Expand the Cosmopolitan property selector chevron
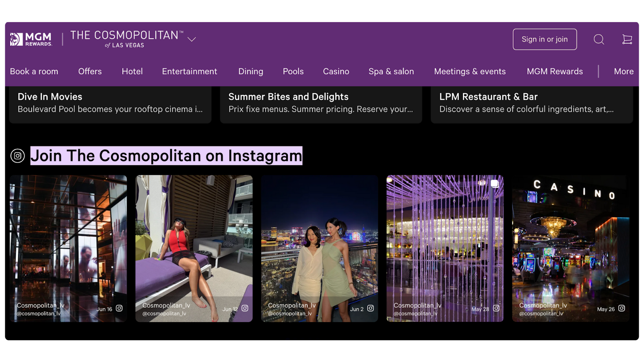The image size is (644, 362). tap(192, 39)
